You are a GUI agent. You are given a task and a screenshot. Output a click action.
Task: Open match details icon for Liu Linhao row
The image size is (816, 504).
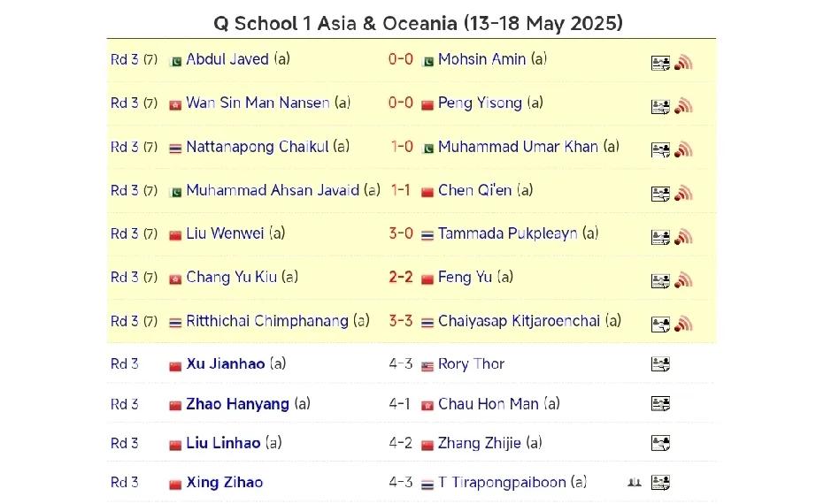pyautogui.click(x=660, y=443)
